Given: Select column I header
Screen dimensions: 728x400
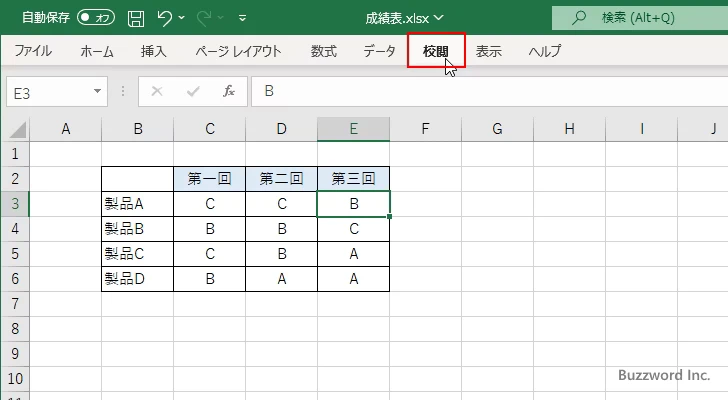Looking at the screenshot, I should pos(641,129).
